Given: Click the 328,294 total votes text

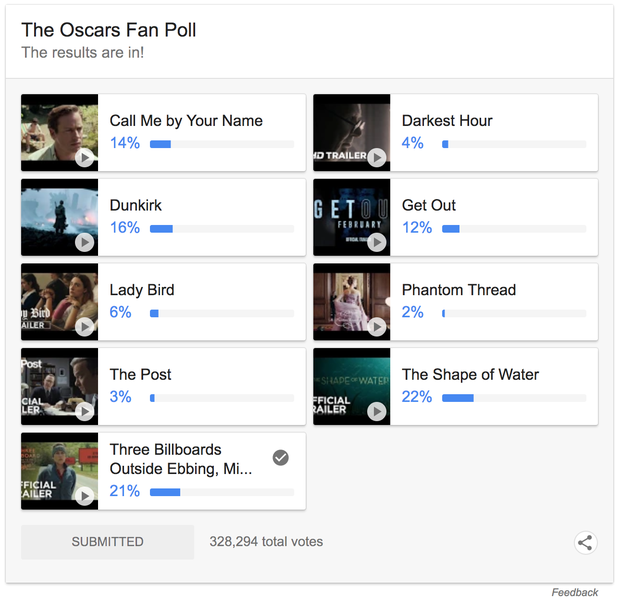Looking at the screenshot, I should (x=266, y=541).
